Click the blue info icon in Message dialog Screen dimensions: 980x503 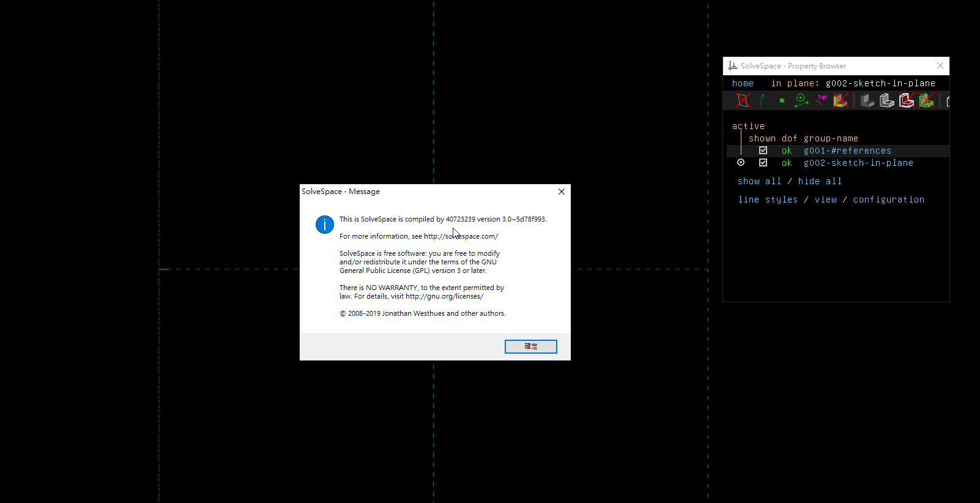point(324,225)
